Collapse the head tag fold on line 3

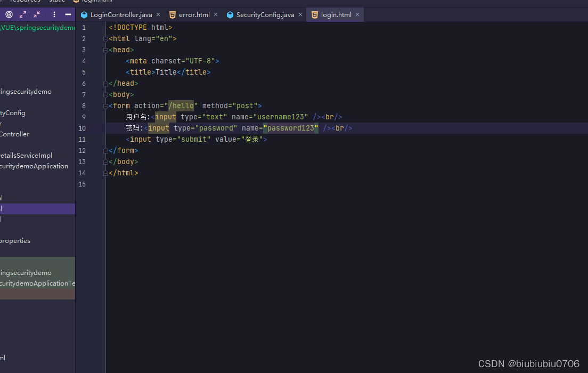click(106, 50)
